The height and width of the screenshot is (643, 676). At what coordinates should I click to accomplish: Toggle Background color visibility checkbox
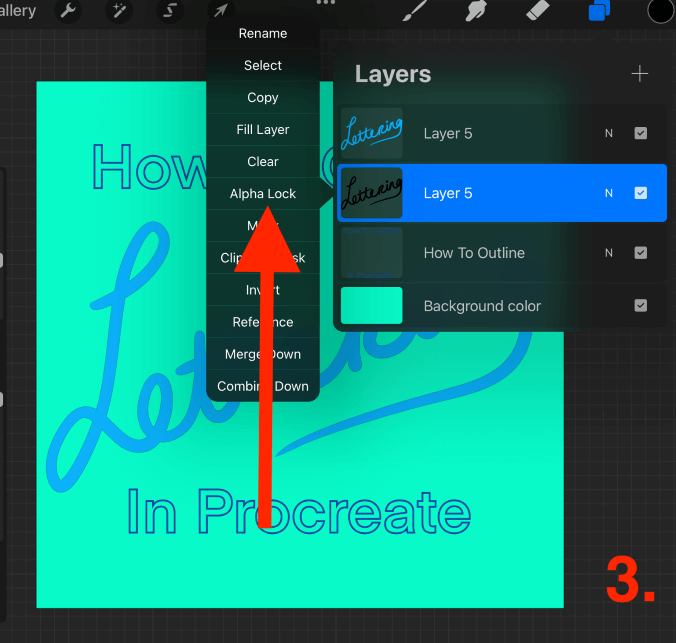[x=641, y=306]
